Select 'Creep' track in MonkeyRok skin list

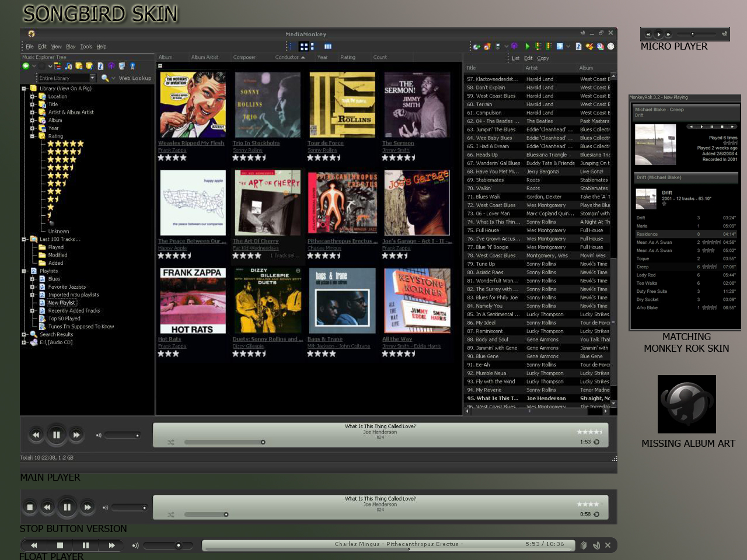(x=686, y=267)
